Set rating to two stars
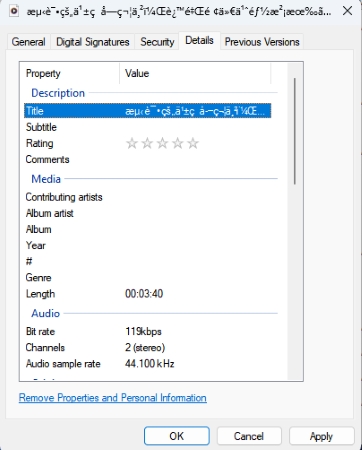The image size is (362, 450). [147, 143]
